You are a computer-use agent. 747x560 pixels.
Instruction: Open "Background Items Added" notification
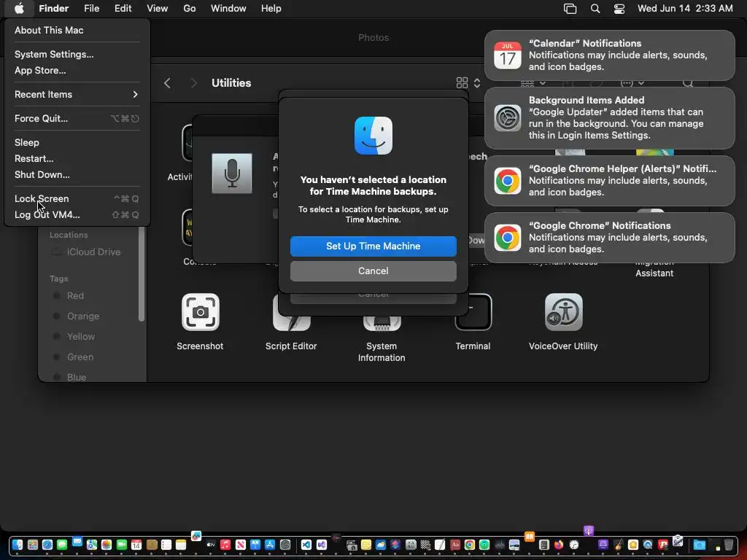610,118
